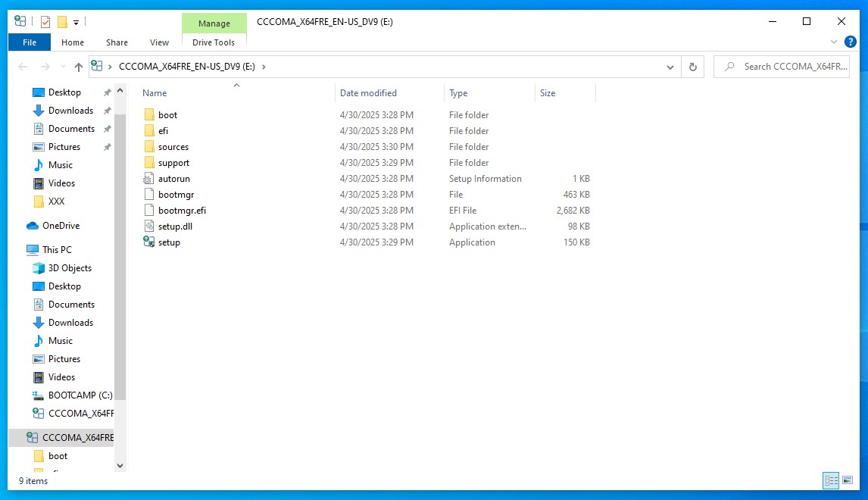Open the XXX folder in the navigation pane
This screenshot has height=500, width=868.
tap(56, 202)
